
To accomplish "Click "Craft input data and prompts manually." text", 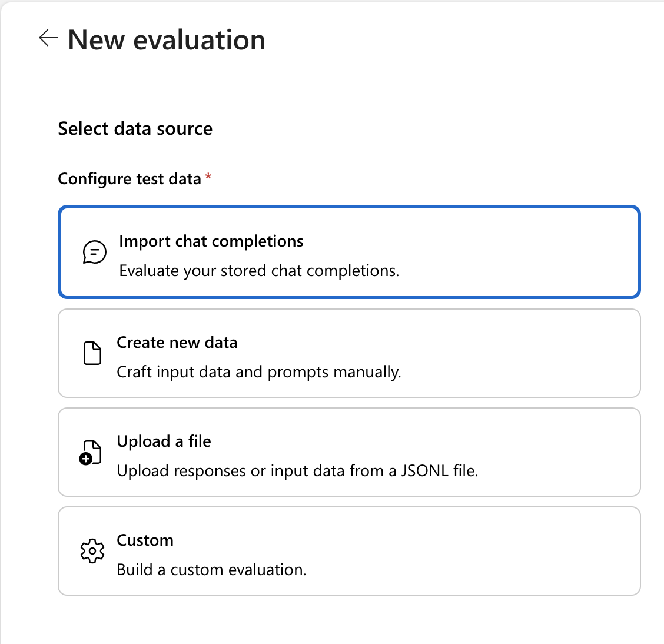I will (x=259, y=372).
